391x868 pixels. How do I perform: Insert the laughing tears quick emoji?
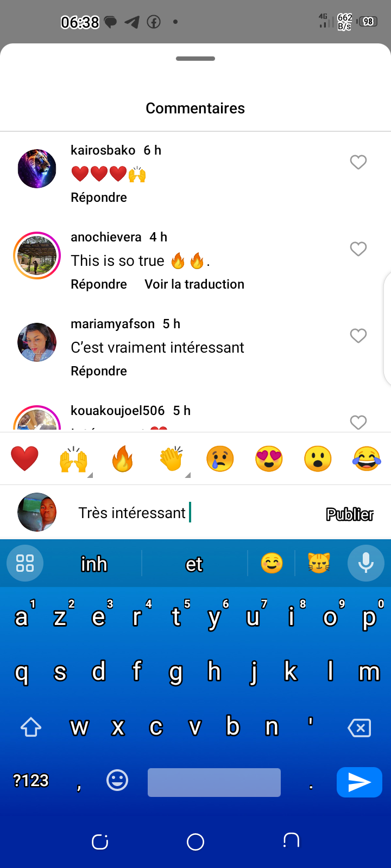(x=367, y=459)
